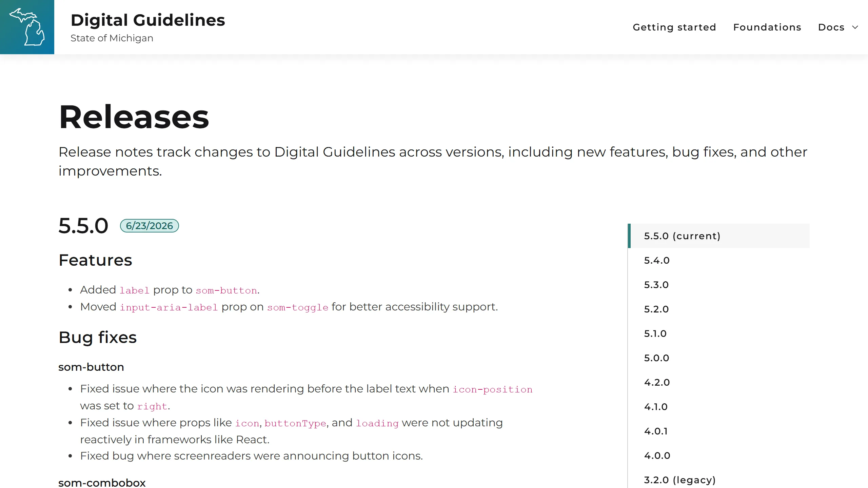The width and height of the screenshot is (868, 488).
Task: Click the 6/23/2026 date badge
Action: [x=150, y=226]
